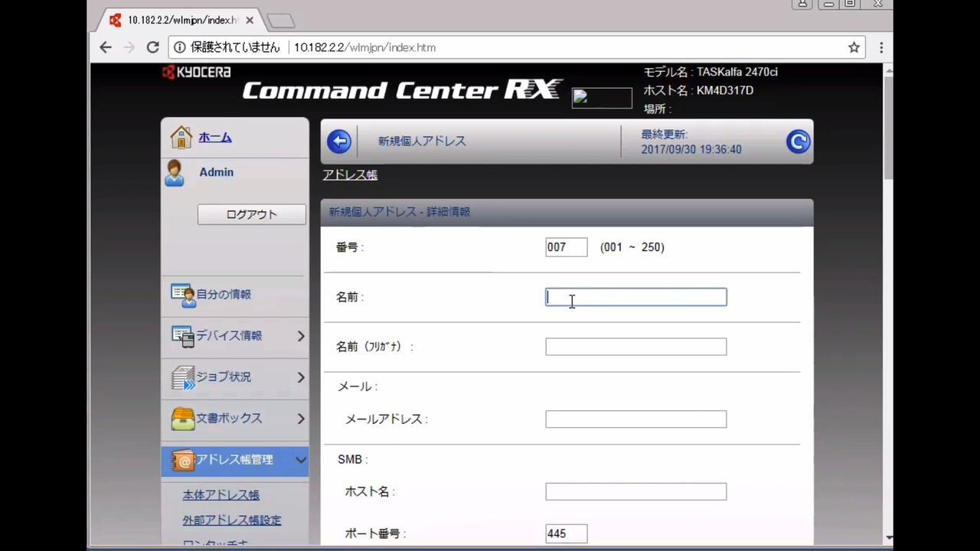The height and width of the screenshot is (551, 980).
Task: Collapse the アドレス帳管理 menu
Action: (301, 460)
